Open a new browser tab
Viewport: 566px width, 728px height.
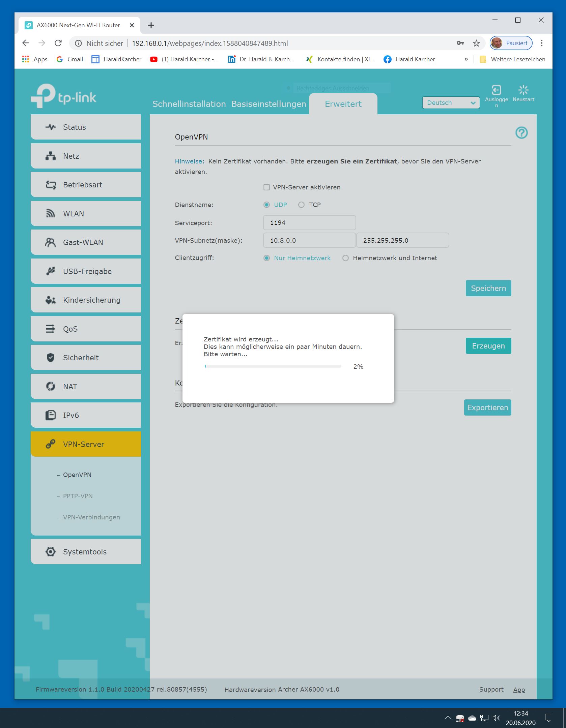pyautogui.click(x=151, y=25)
